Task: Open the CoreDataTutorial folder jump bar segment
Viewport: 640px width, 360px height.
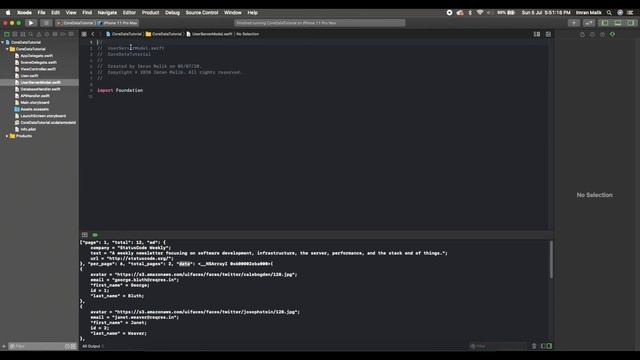Action: [164, 34]
